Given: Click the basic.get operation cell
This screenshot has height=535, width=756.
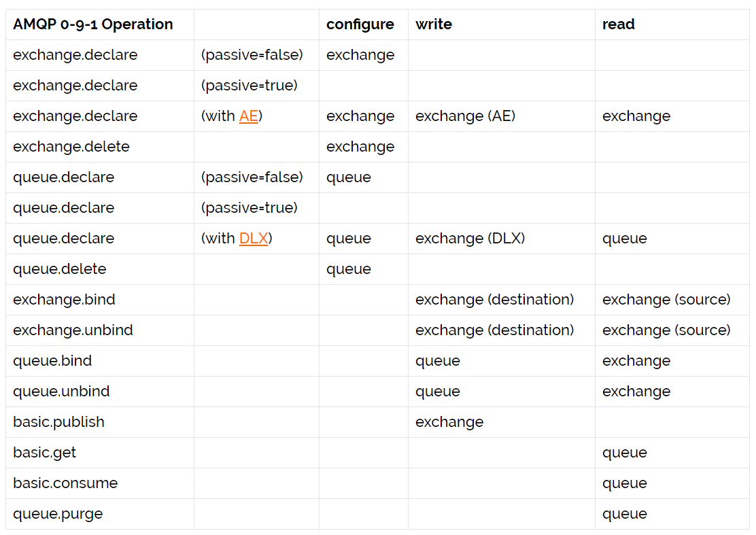Looking at the screenshot, I should [x=44, y=453].
